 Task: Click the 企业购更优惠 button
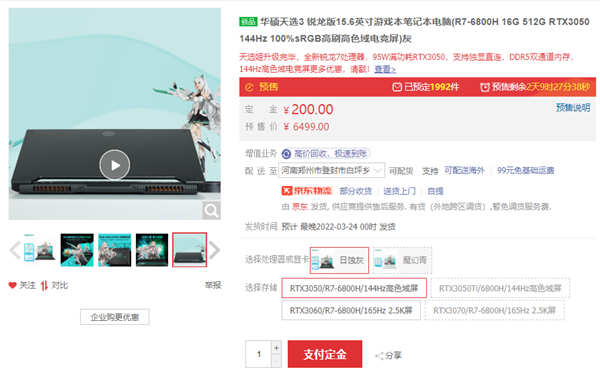pos(115,317)
